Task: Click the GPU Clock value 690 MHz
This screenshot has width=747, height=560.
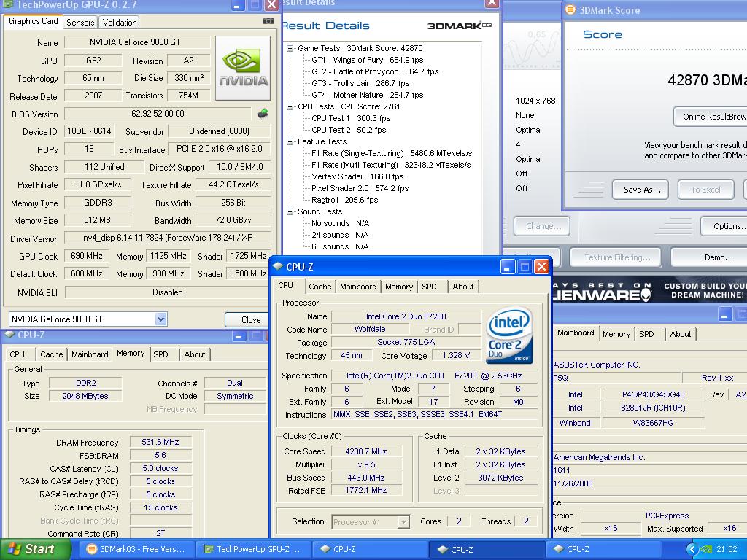Action: tap(86, 256)
